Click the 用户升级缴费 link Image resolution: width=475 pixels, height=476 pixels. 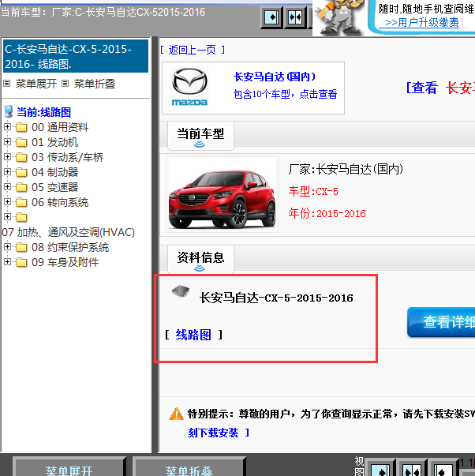pos(422,22)
